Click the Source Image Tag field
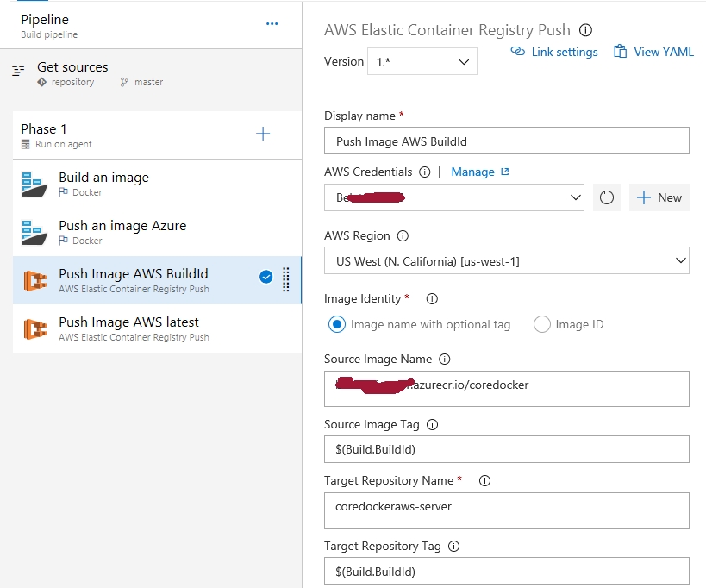Image resolution: width=706 pixels, height=588 pixels. [x=507, y=449]
